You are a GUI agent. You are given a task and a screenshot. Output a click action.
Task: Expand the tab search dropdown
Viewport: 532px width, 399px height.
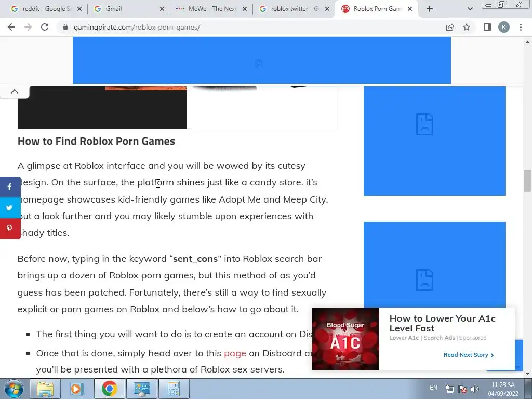[470, 9]
